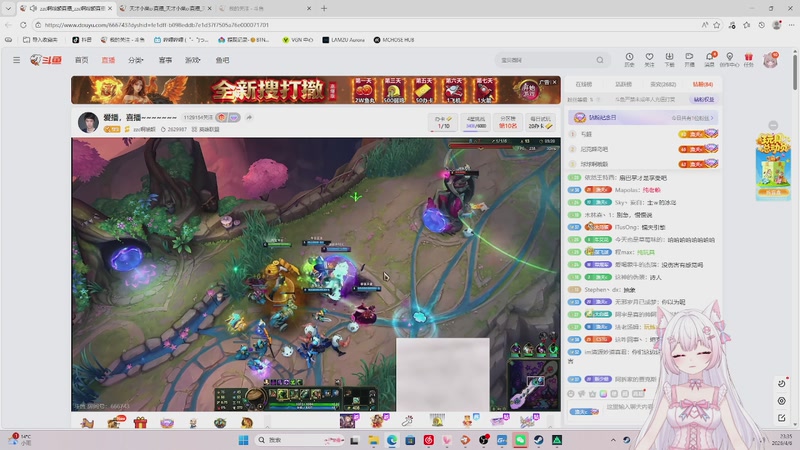The image size is (800, 450).
Task: Click the taskbar search box
Action: [x=298, y=440]
